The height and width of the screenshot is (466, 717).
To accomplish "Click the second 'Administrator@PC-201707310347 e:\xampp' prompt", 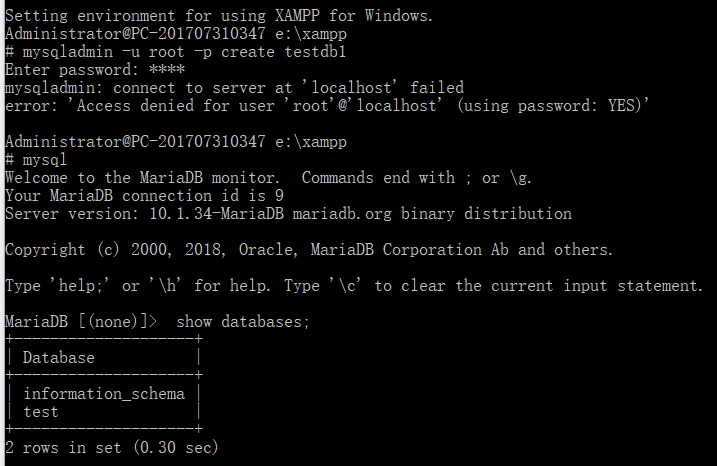I will click(176, 142).
